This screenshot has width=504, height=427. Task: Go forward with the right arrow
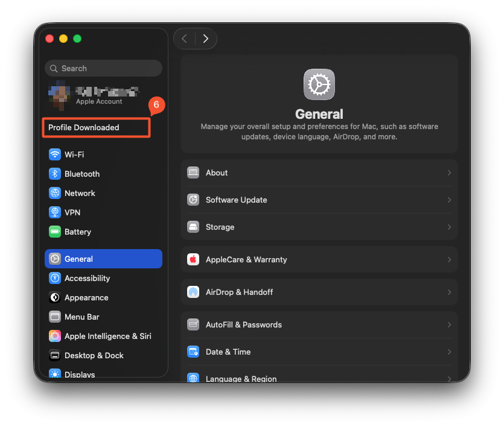coord(206,39)
